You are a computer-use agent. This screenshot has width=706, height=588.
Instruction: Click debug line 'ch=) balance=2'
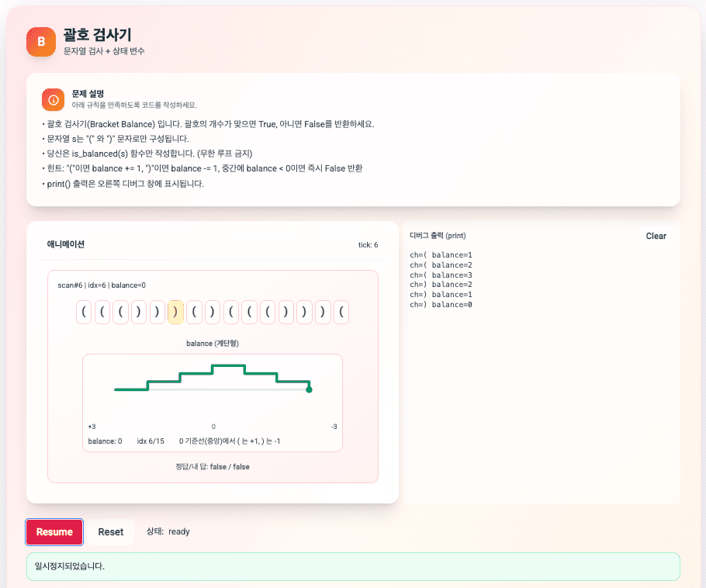point(441,285)
